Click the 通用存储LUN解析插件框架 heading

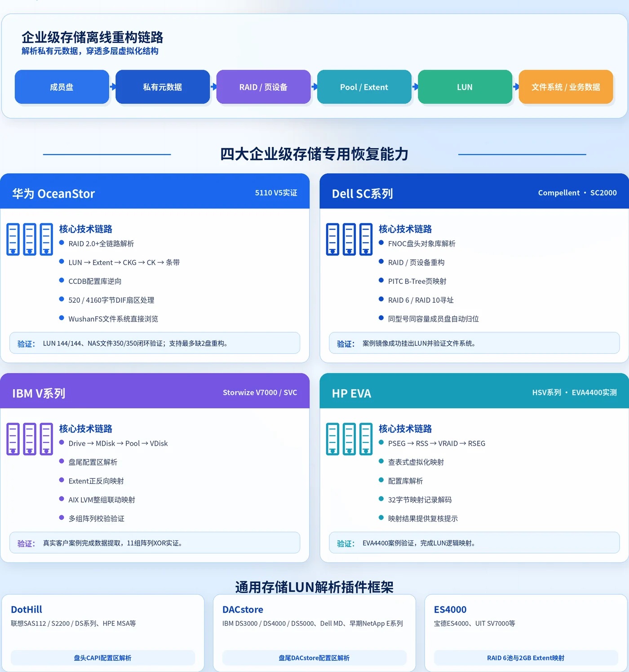[314, 587]
